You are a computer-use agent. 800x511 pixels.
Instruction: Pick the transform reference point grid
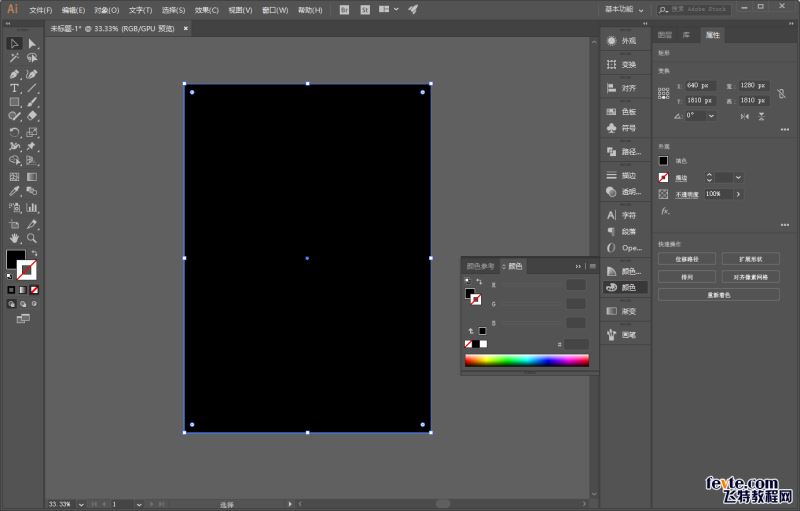[663, 93]
